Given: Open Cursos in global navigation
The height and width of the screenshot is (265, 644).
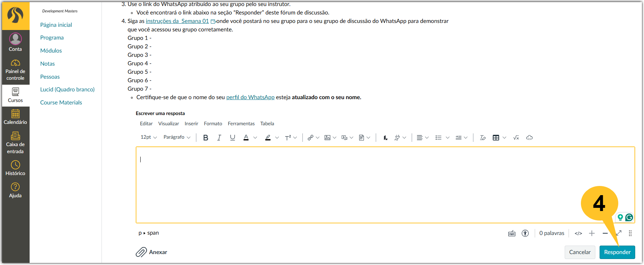Looking at the screenshot, I should (16, 95).
